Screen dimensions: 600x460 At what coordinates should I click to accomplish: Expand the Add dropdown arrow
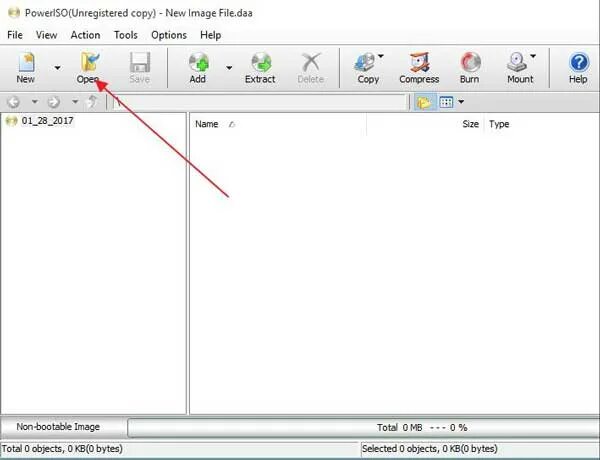click(x=229, y=68)
